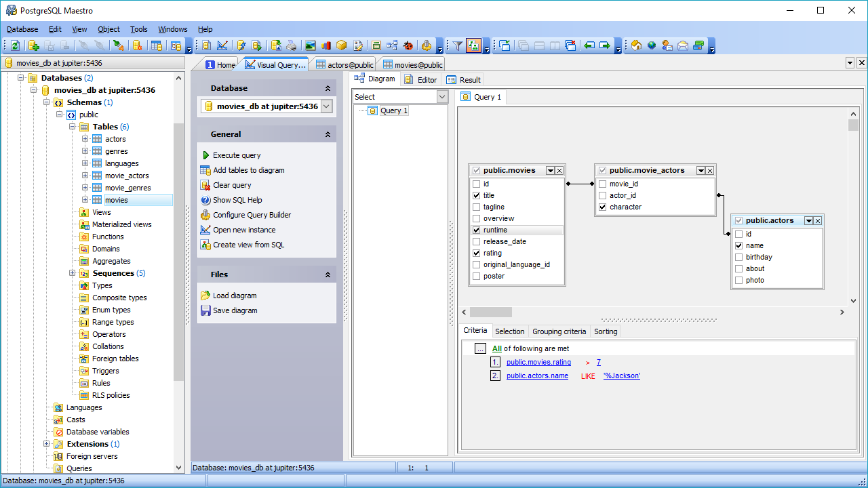Select the Sorting tab
The height and width of the screenshot is (488, 868).
coord(605,331)
